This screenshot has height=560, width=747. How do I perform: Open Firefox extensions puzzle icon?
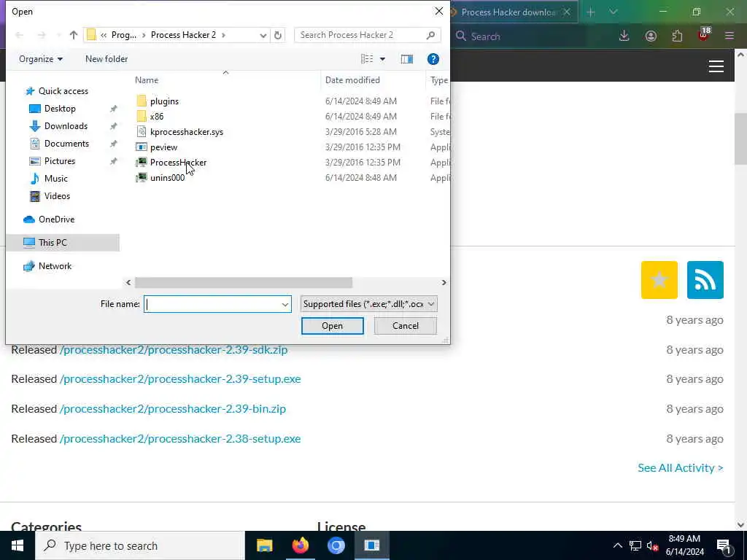(677, 36)
